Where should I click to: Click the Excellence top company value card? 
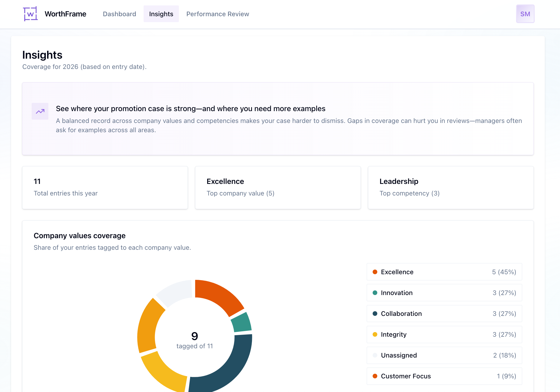(278, 188)
